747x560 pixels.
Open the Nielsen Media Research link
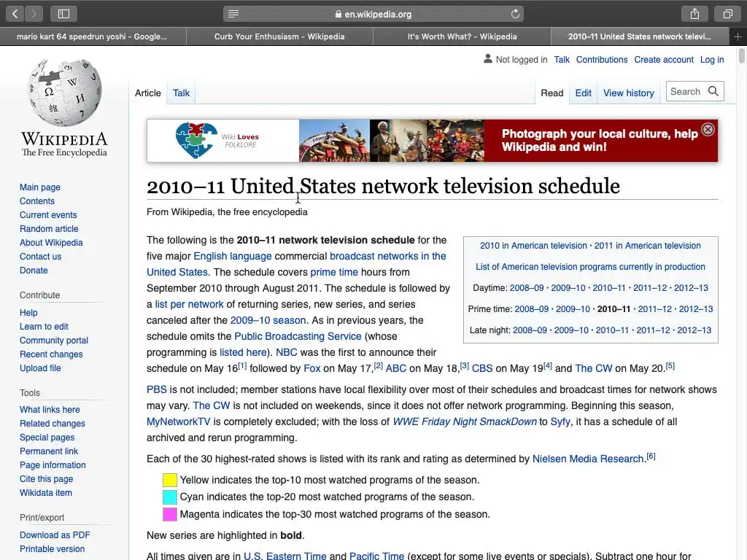pos(588,459)
